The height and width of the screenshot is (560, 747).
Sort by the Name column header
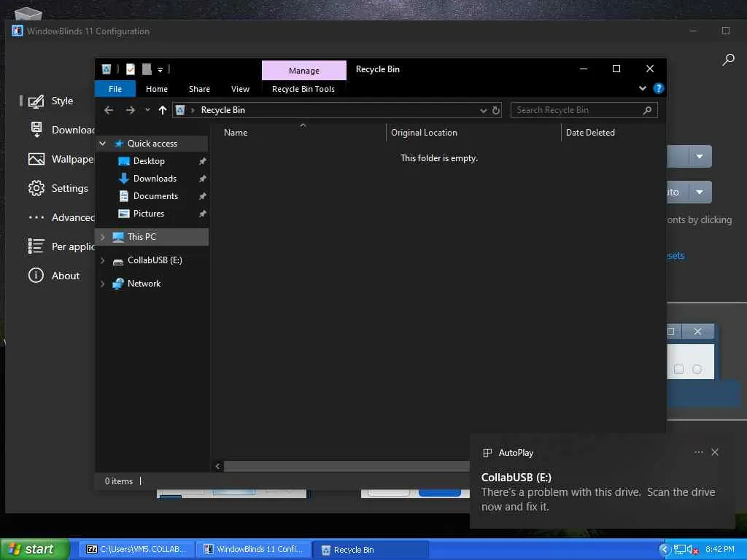236,133
